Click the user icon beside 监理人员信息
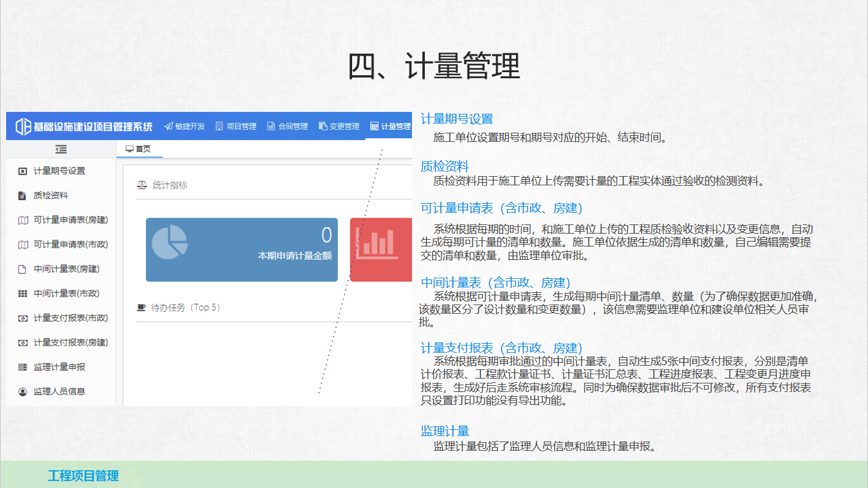Viewport: 868px width, 488px height. pyautogui.click(x=23, y=391)
